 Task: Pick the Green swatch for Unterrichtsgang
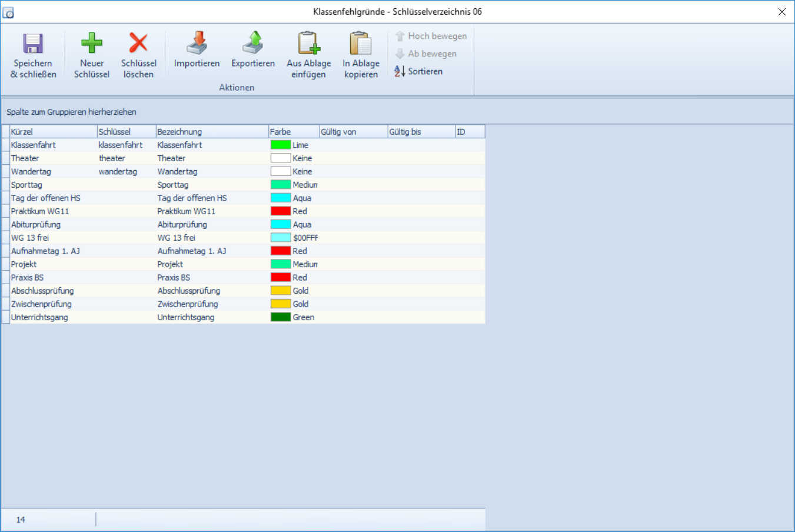(281, 317)
